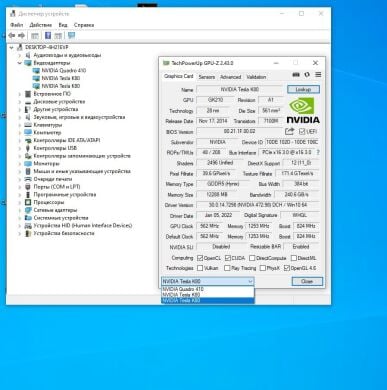387x390 pixels.
Task: Open the GPU-Z hamburger menu icon
Action: (x=318, y=75)
